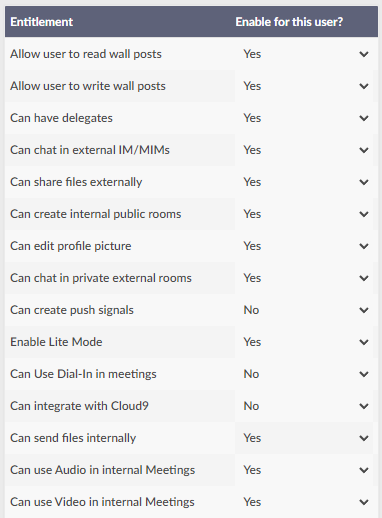Change the Can chat in external IM/MIMs setting
This screenshot has width=382, height=518.
point(304,150)
